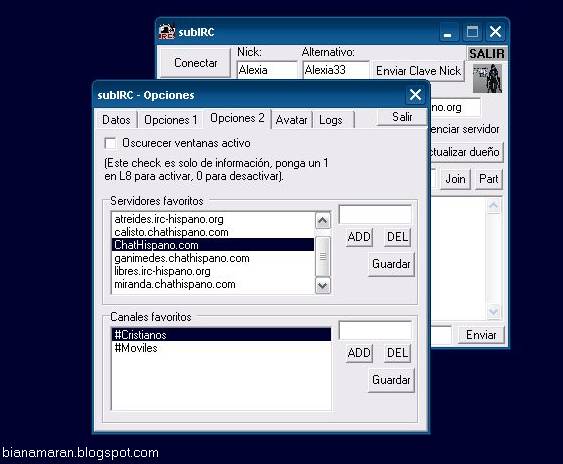Click DEL under Canales favoritos
The width and height of the screenshot is (563, 464).
coord(397,353)
